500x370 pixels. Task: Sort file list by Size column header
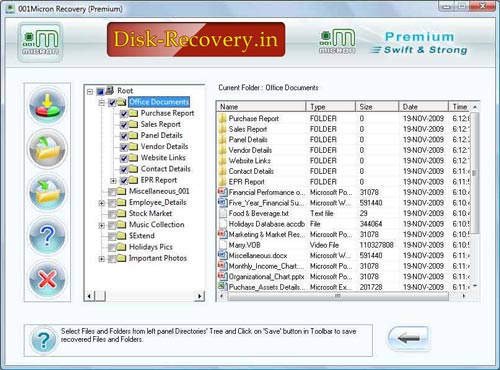tap(377, 107)
